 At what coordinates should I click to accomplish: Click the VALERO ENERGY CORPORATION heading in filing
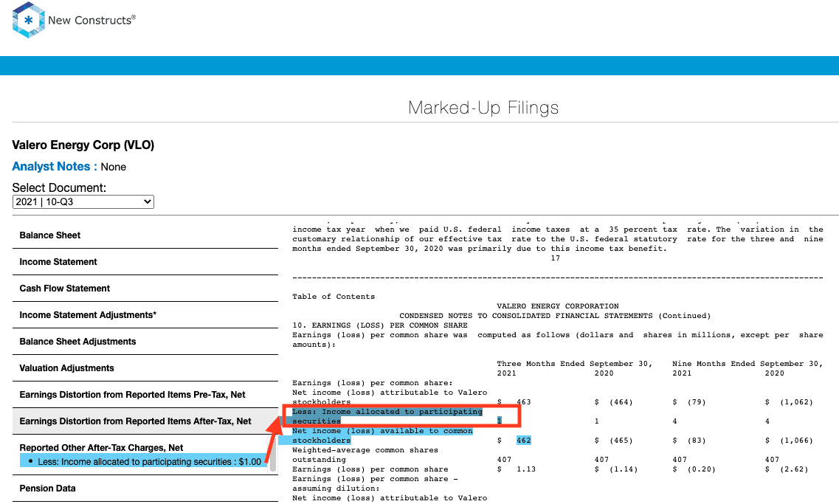558,306
